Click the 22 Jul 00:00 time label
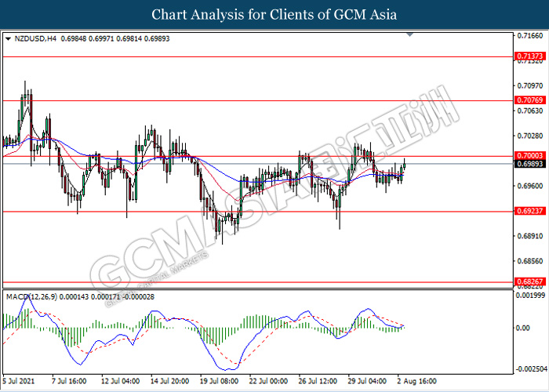This screenshot has height=392, width=549. 268,381
